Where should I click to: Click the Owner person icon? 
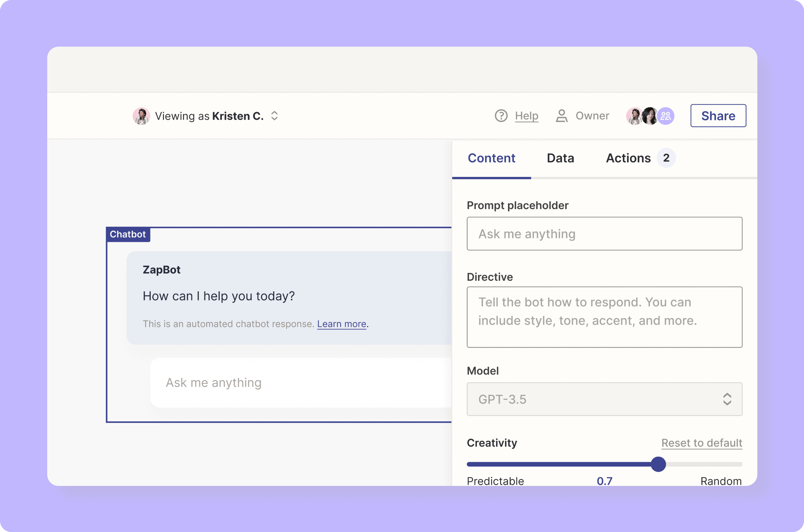pos(561,116)
